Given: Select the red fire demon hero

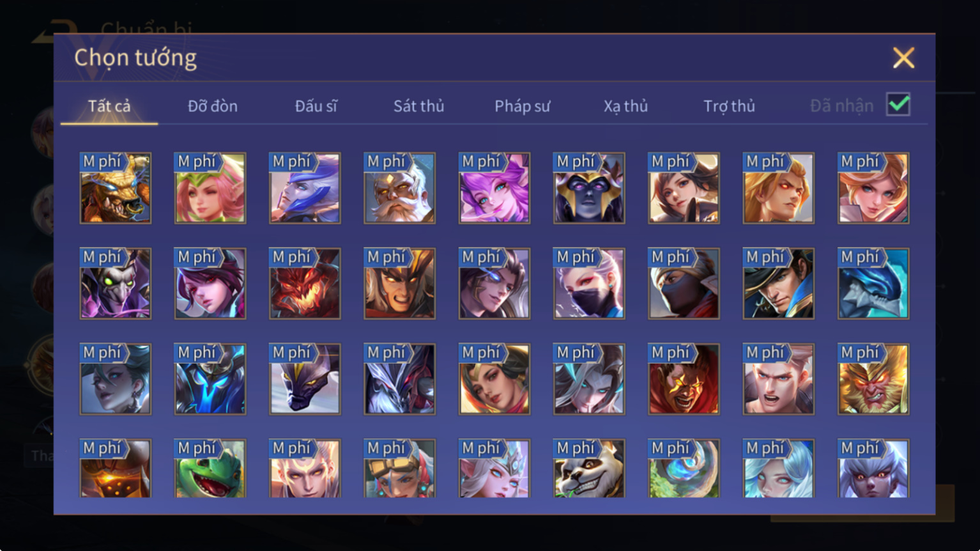Looking at the screenshot, I should 305,284.
